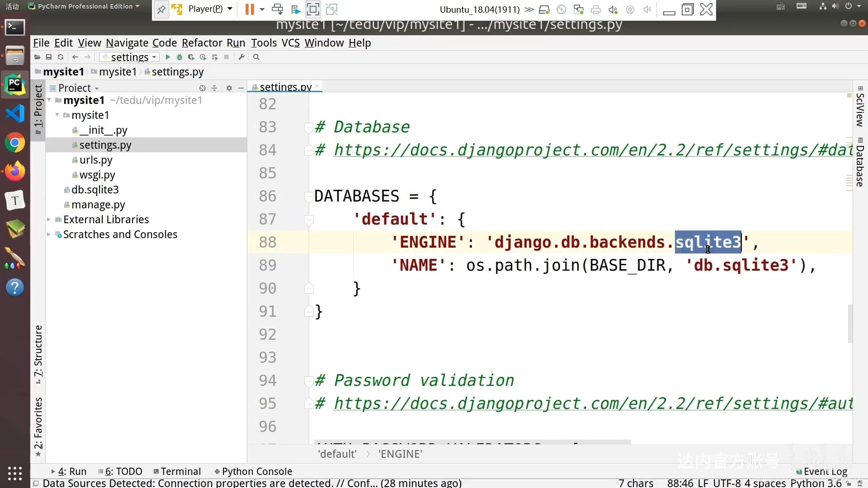868x488 pixels.
Task: Click the Project panel gear icon
Action: point(229,88)
